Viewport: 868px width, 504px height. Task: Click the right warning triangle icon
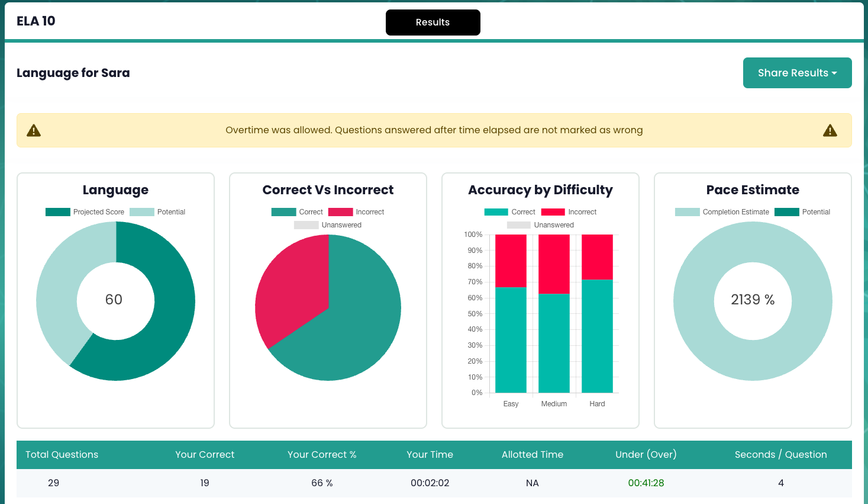pyautogui.click(x=830, y=130)
